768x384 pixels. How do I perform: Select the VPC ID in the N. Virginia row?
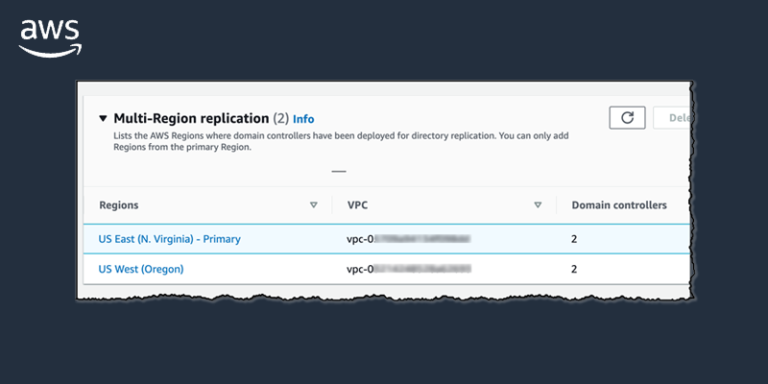tap(409, 240)
